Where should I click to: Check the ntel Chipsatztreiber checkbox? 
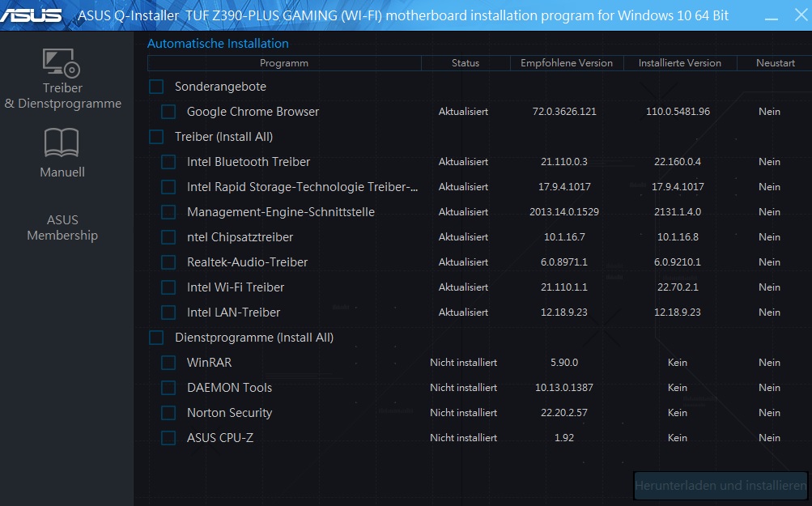tap(168, 237)
